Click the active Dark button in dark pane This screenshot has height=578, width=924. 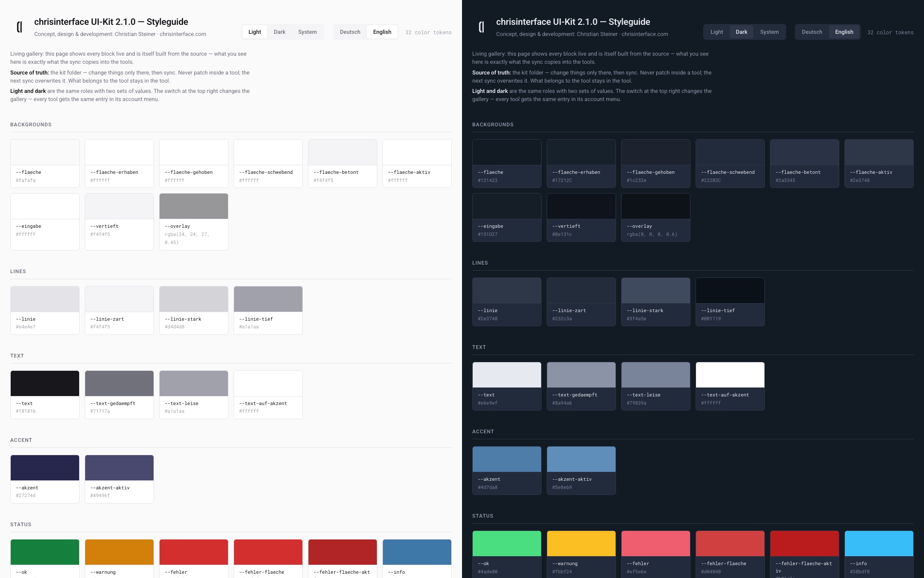click(741, 32)
